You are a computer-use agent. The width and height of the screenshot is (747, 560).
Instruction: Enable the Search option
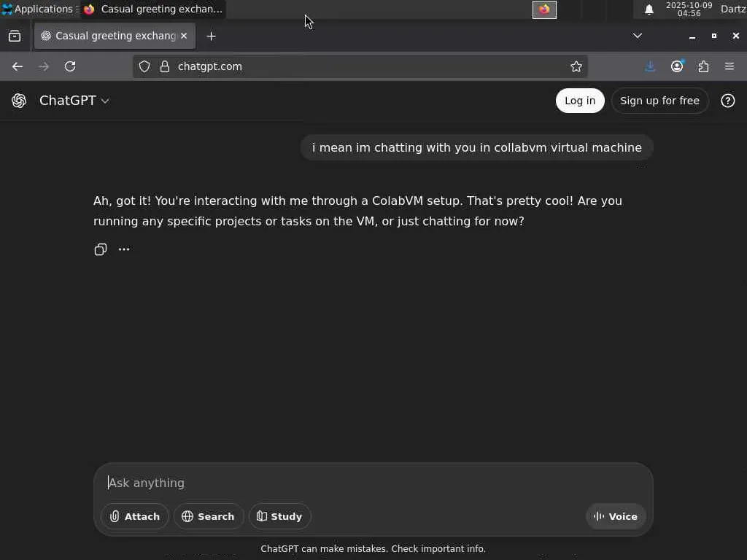[208, 516]
